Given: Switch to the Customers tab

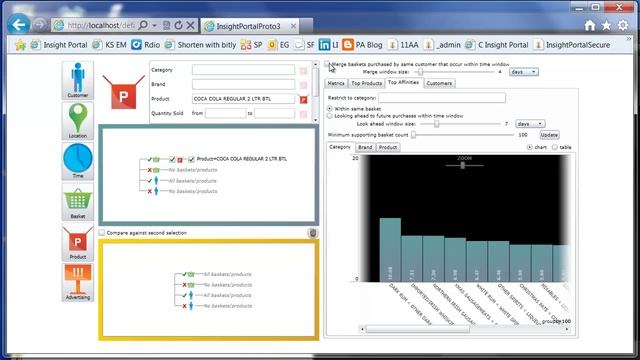Looking at the screenshot, I should (x=439, y=83).
